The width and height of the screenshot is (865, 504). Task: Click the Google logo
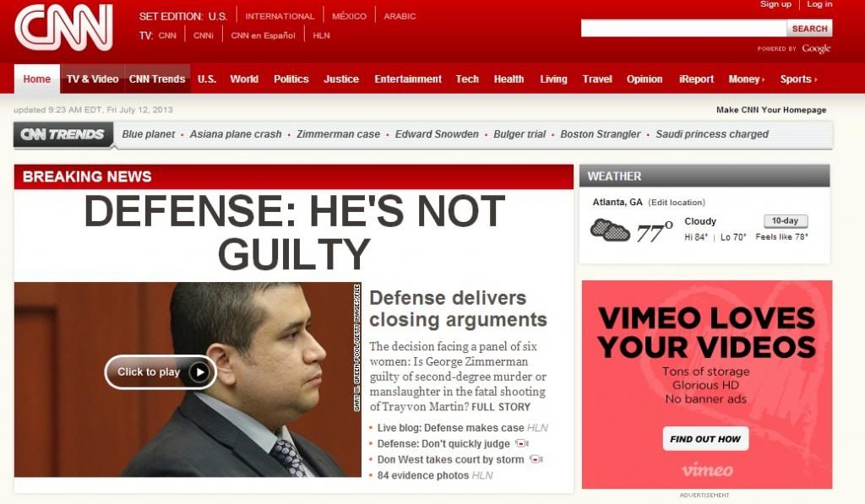[817, 48]
